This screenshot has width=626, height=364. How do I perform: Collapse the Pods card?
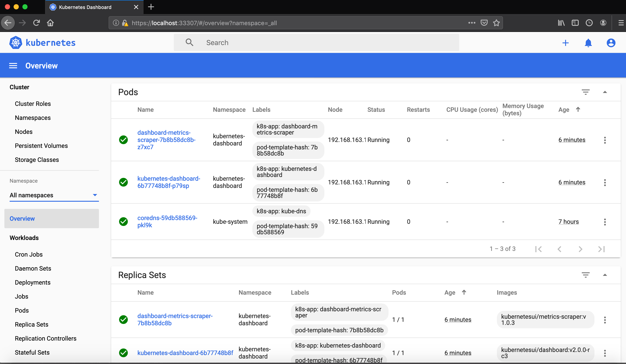[x=605, y=92]
